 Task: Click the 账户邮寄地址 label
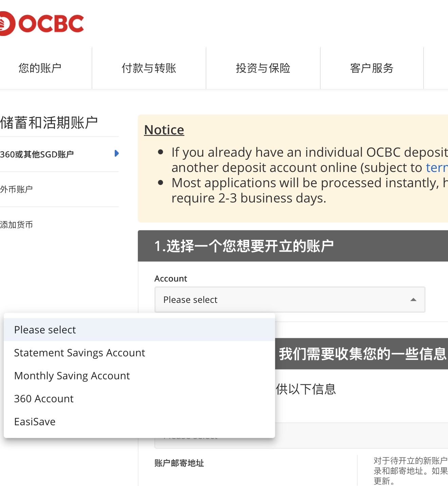pyautogui.click(x=179, y=463)
